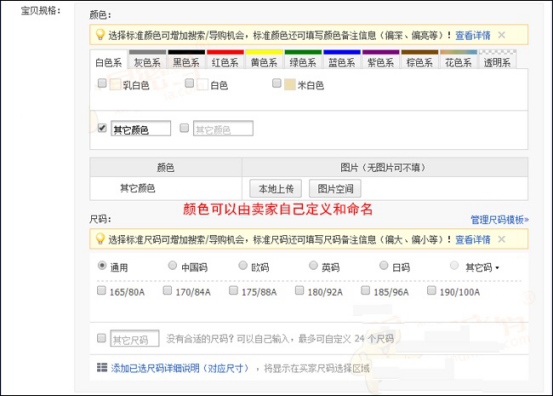Screen dimensions: 553x396
Task: Uncheck the checked 其它颜色 checkbox
Action: (x=102, y=128)
